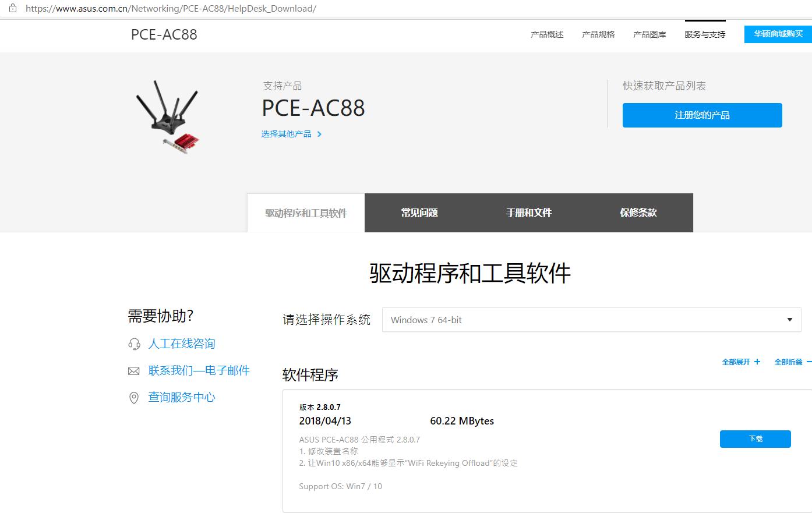
Task: Click the large 驱动程序和工具软件 page heading
Action: [x=470, y=273]
